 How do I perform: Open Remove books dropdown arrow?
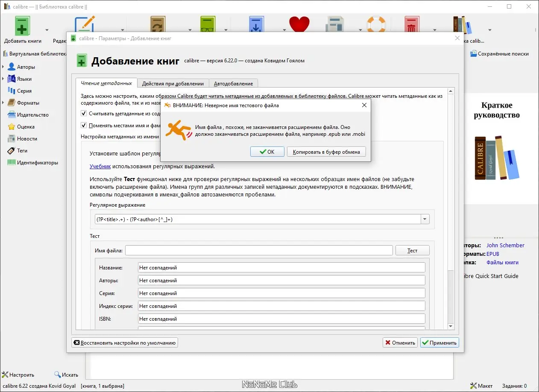(x=434, y=30)
